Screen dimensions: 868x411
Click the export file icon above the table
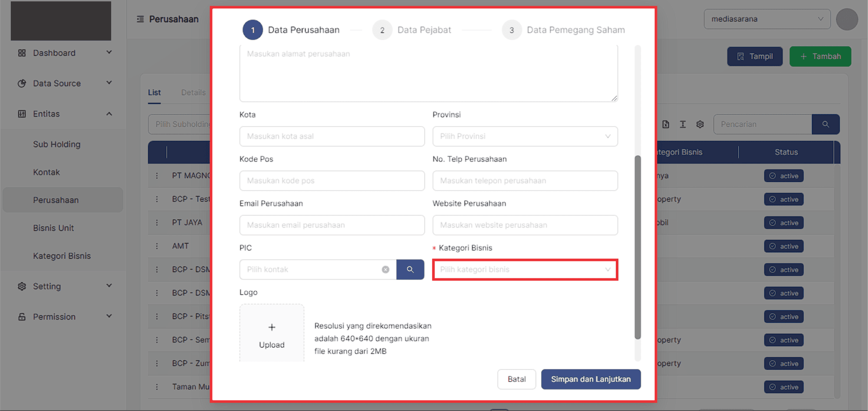666,124
